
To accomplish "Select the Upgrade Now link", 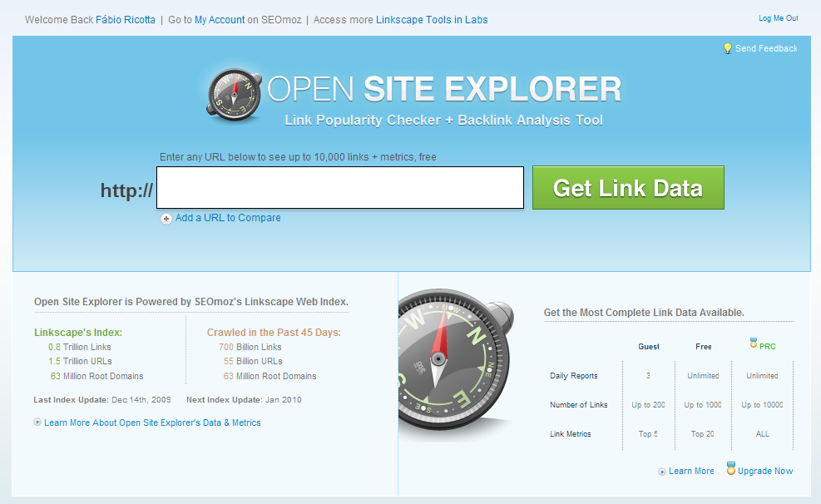I will (x=765, y=471).
